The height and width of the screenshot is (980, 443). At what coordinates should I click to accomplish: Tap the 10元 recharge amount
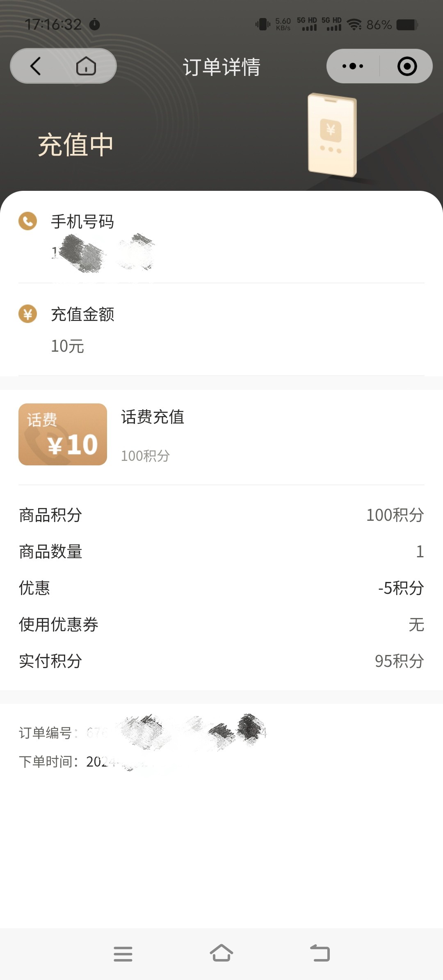(68, 346)
